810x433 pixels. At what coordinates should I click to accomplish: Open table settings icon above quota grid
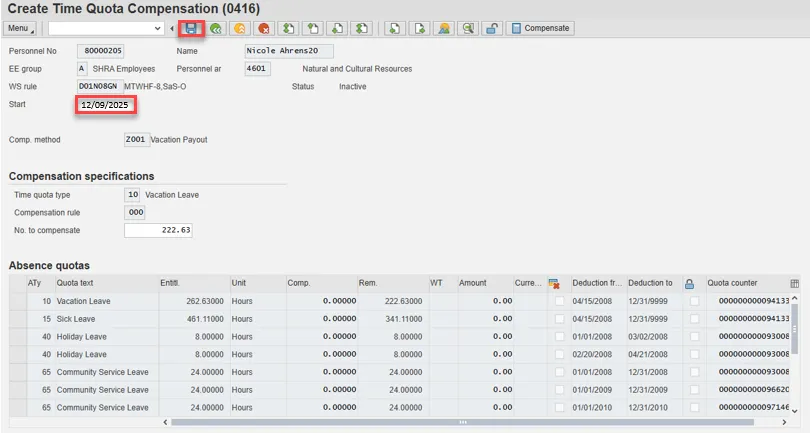point(795,283)
